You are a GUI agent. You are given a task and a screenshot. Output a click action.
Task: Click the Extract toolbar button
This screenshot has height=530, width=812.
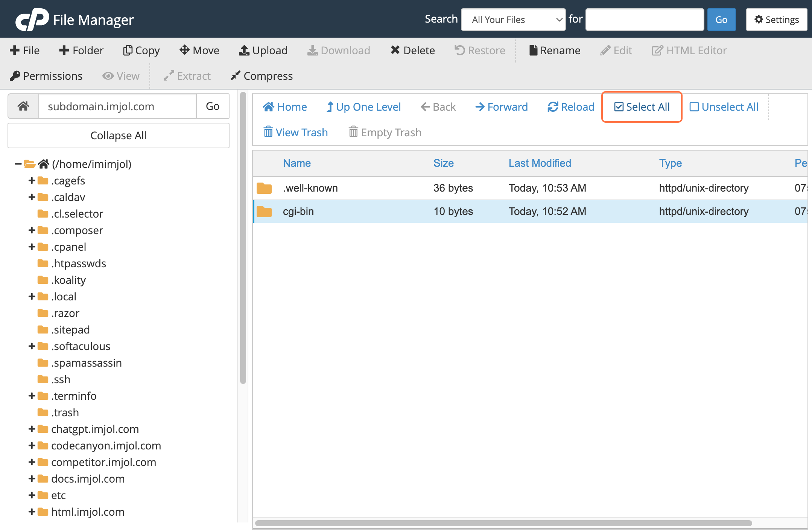pos(187,76)
